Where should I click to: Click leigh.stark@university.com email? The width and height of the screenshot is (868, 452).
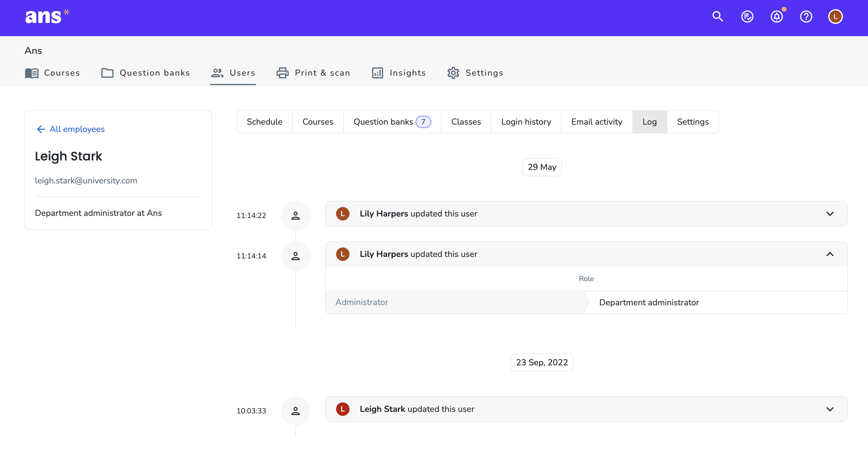(x=86, y=181)
